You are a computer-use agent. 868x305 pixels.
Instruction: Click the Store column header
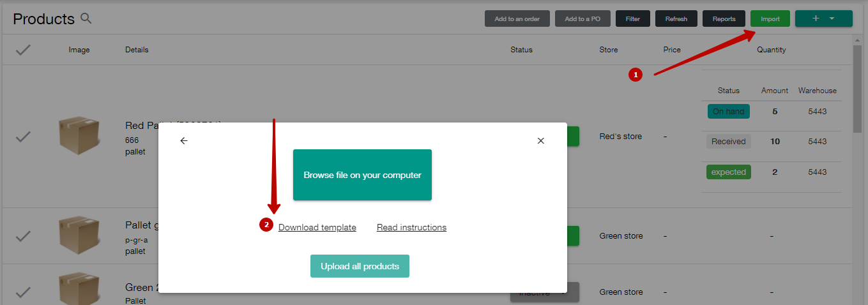click(609, 50)
